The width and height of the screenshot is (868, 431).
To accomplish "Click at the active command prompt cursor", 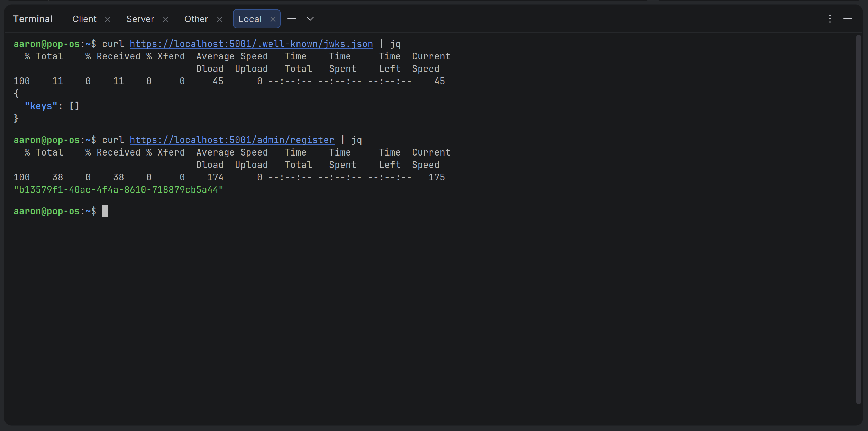I will tap(105, 211).
